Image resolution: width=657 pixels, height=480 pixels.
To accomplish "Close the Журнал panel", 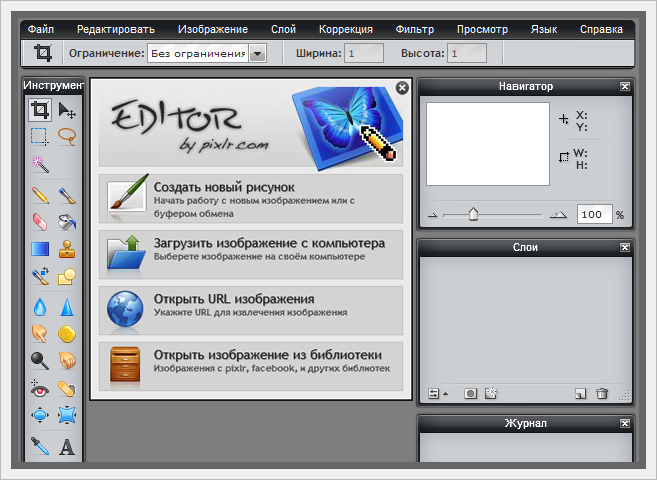I will (x=625, y=423).
